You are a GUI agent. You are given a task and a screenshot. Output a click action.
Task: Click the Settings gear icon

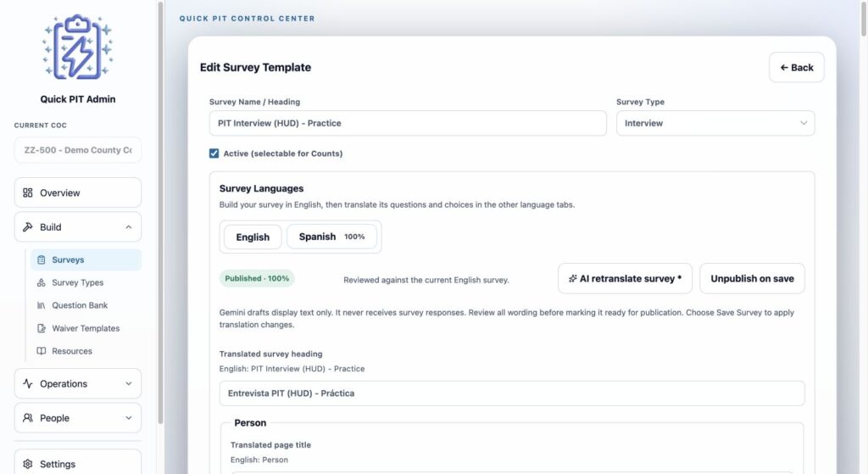coord(28,464)
